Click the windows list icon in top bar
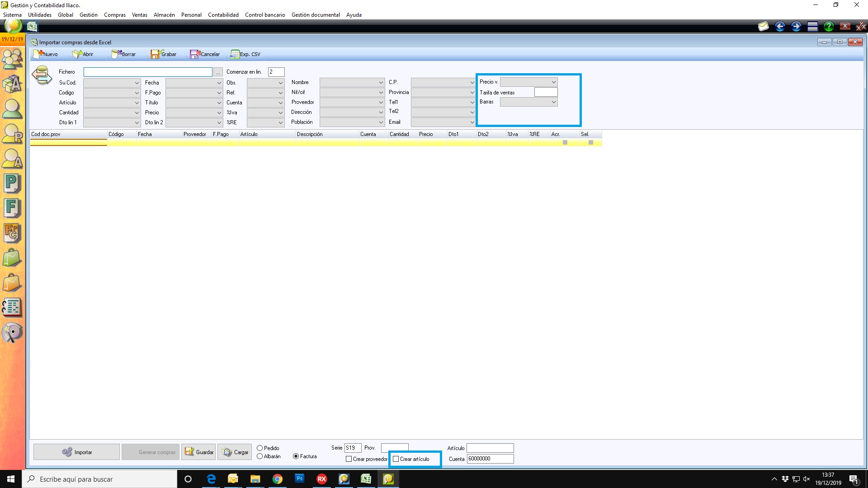The height and width of the screenshot is (488, 868). click(812, 27)
